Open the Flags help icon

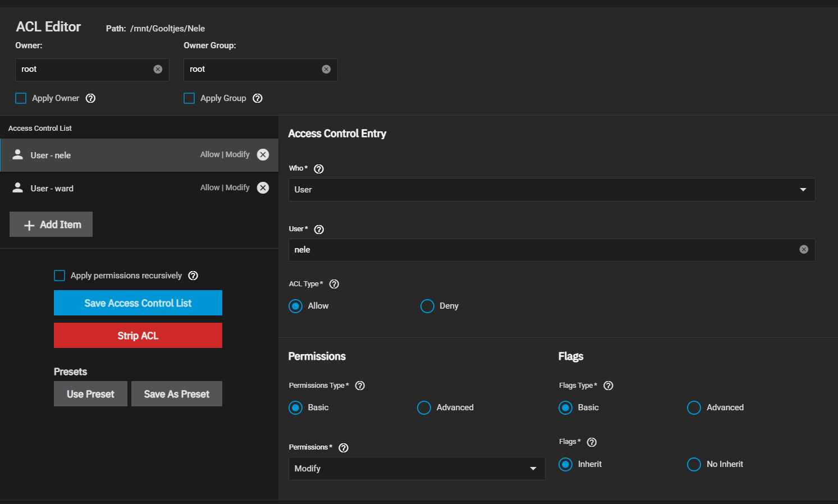point(592,442)
